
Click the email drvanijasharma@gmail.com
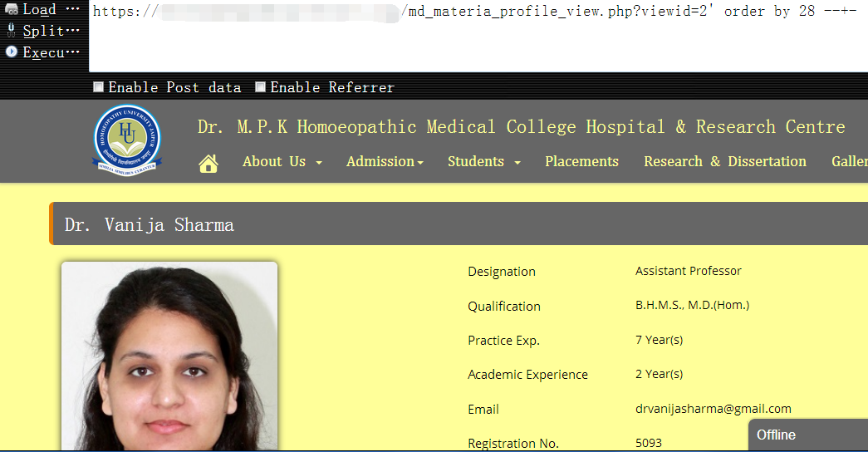click(713, 409)
